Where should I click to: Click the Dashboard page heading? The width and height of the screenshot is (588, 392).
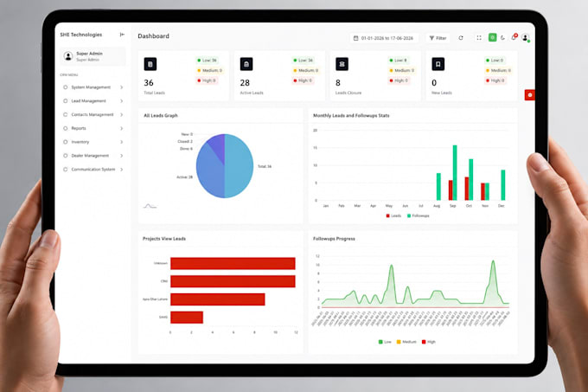pos(153,36)
